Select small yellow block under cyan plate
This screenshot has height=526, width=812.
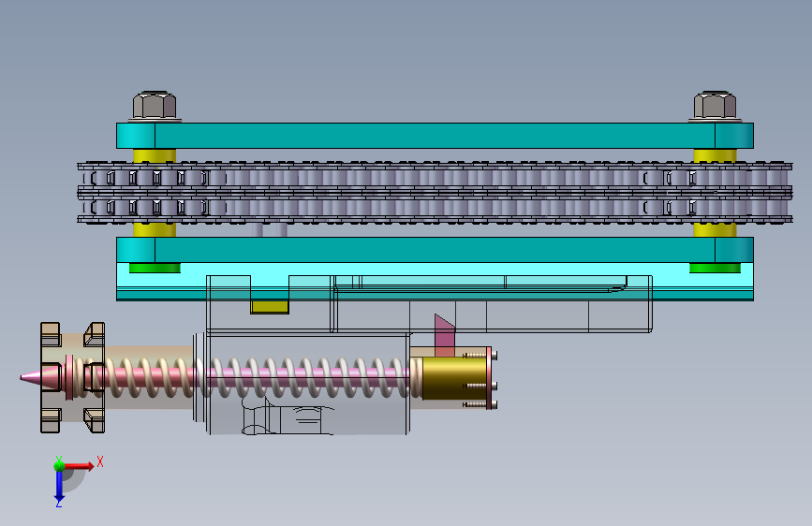270,307
